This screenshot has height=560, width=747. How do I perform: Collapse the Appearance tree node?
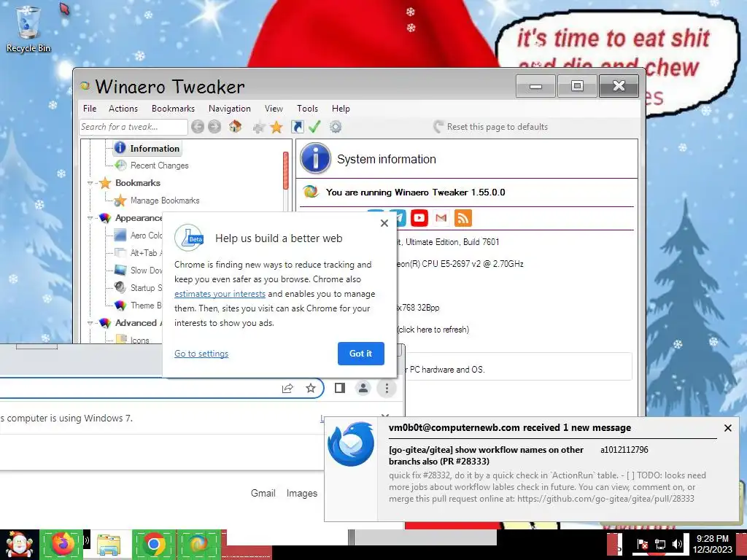[90, 218]
